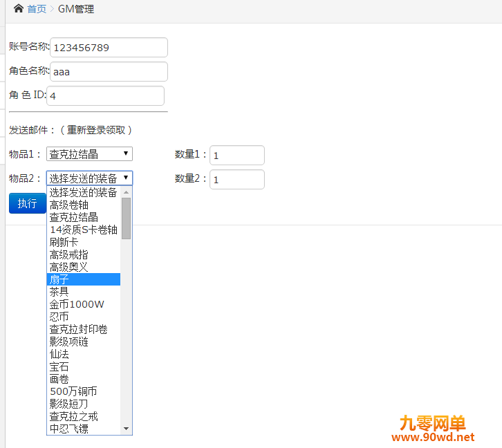Pick 中忍飞镖 from the list

84,429
